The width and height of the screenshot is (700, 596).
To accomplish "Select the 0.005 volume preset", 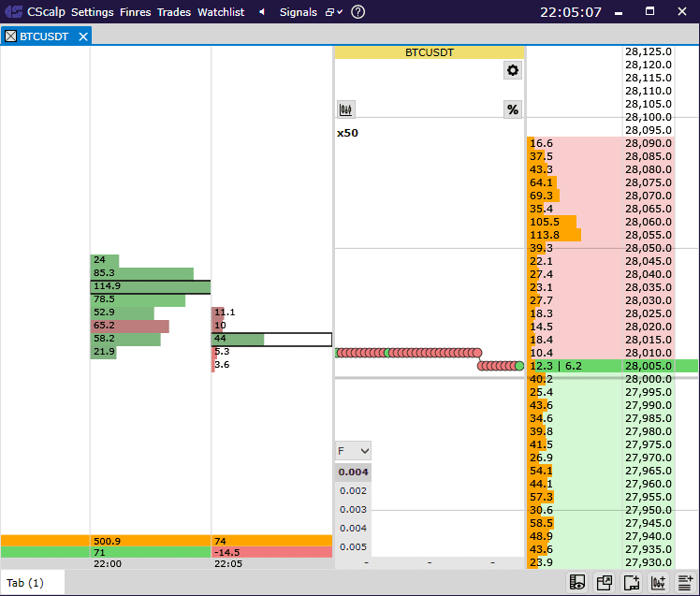I will [x=353, y=547].
